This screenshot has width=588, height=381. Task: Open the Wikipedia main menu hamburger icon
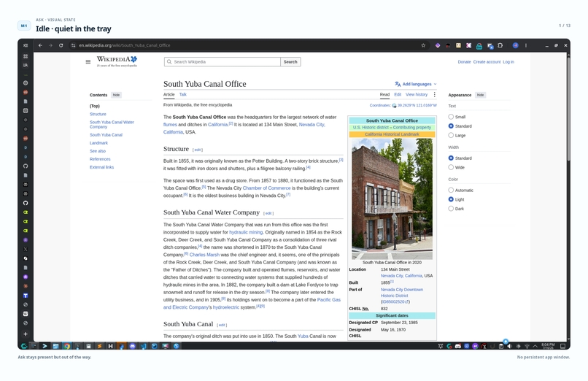(88, 62)
